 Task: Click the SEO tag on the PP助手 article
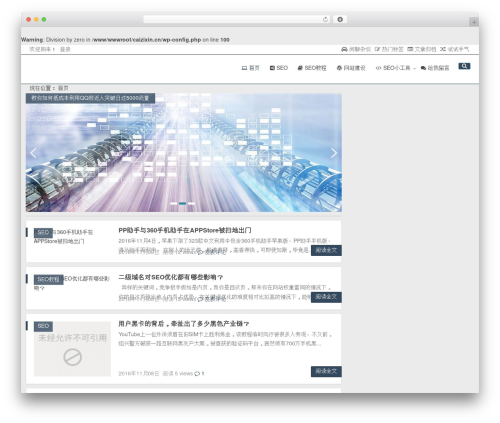(x=43, y=232)
